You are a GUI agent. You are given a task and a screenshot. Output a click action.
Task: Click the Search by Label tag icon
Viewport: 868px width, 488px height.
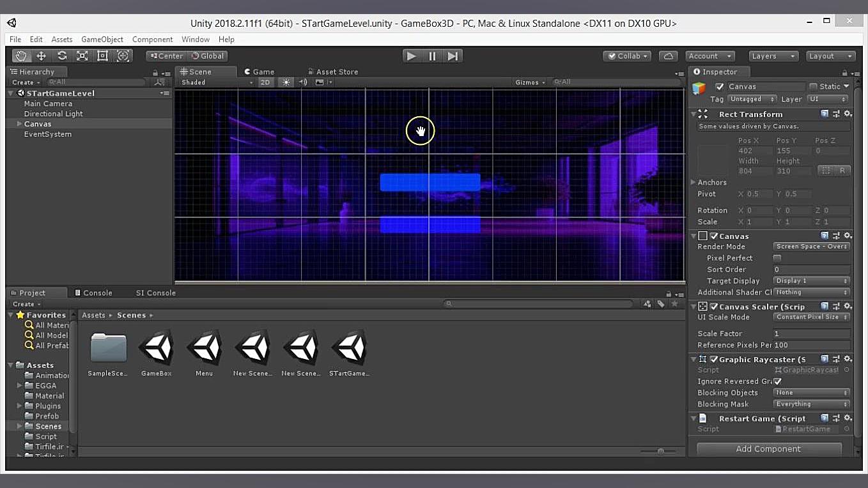pyautogui.click(x=660, y=304)
